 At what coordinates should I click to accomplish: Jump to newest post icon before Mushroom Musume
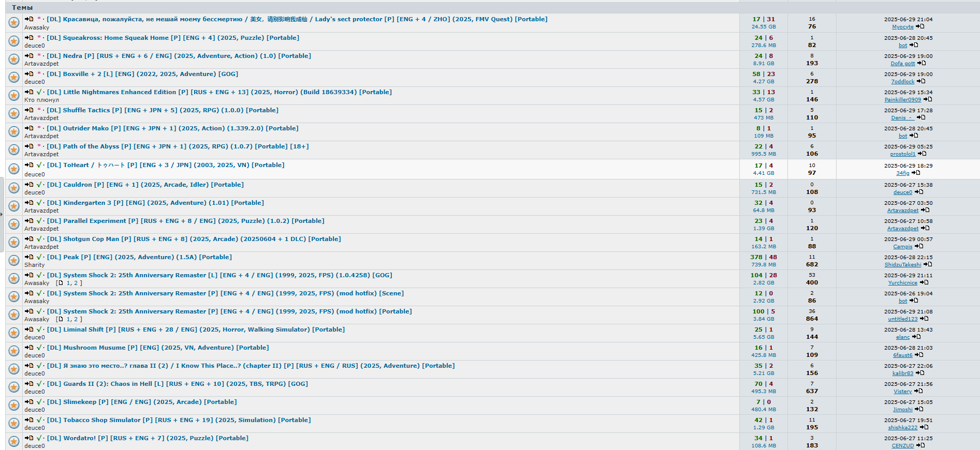pos(29,348)
